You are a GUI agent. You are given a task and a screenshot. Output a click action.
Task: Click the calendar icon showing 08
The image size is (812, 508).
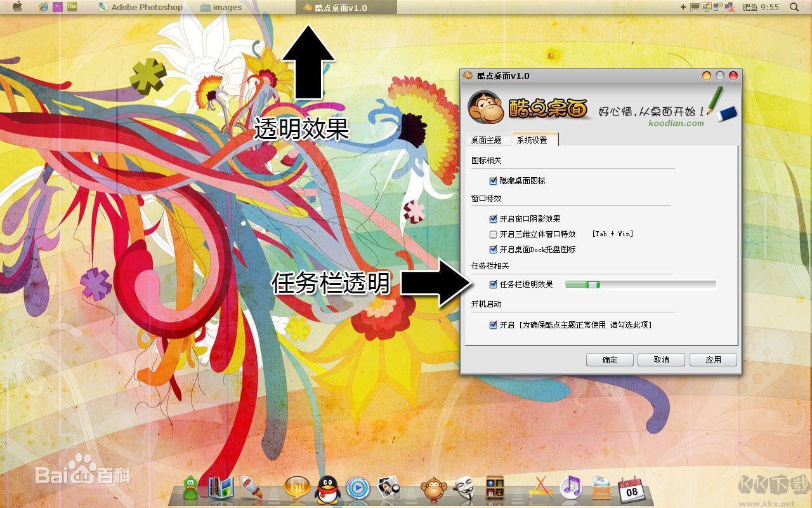[631, 489]
